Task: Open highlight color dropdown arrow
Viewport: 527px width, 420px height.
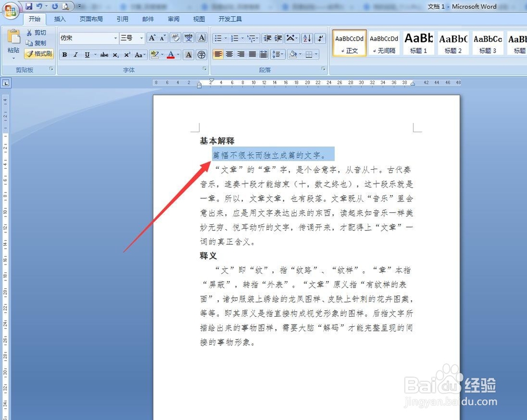Action: 162,54
